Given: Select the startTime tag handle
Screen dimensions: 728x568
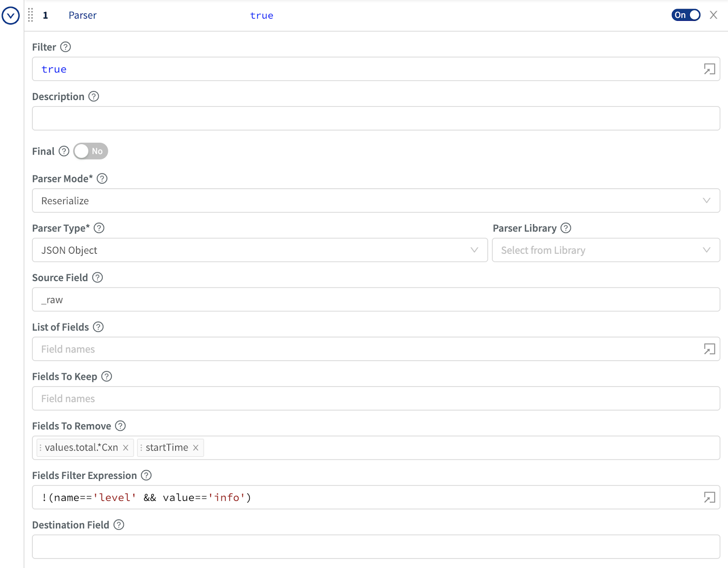Looking at the screenshot, I should [x=142, y=448].
